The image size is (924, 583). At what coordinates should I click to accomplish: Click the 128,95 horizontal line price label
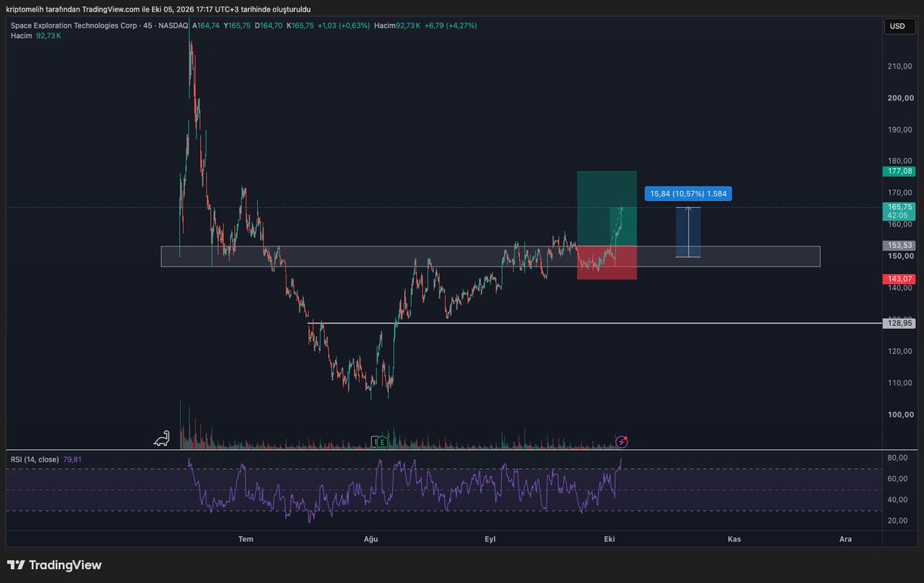point(898,323)
